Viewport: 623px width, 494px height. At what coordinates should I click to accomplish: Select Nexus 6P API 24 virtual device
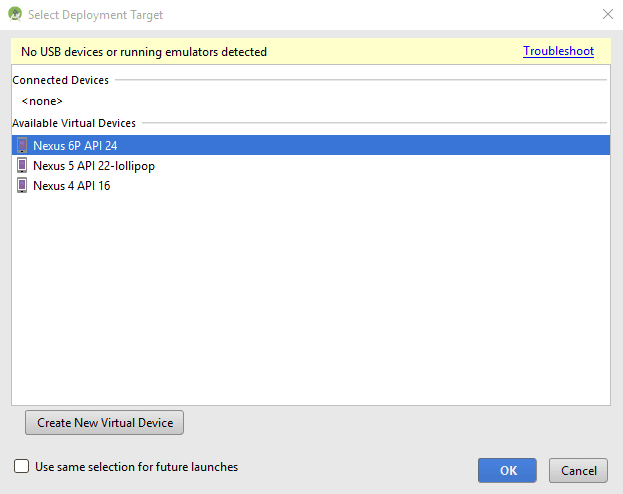tap(75, 146)
